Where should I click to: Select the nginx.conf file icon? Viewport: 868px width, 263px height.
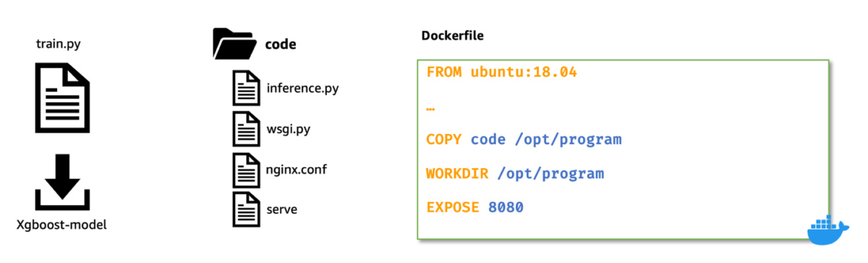pyautogui.click(x=247, y=170)
